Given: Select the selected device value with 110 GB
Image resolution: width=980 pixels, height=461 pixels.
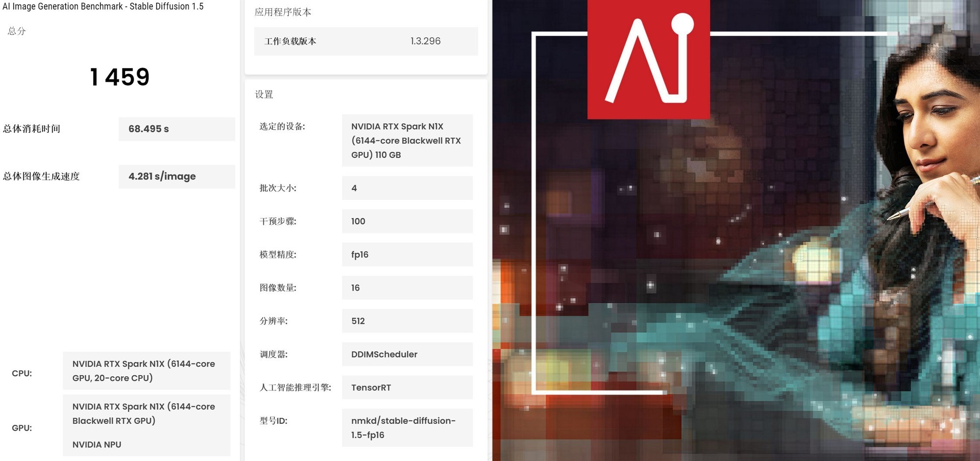Looking at the screenshot, I should (407, 141).
